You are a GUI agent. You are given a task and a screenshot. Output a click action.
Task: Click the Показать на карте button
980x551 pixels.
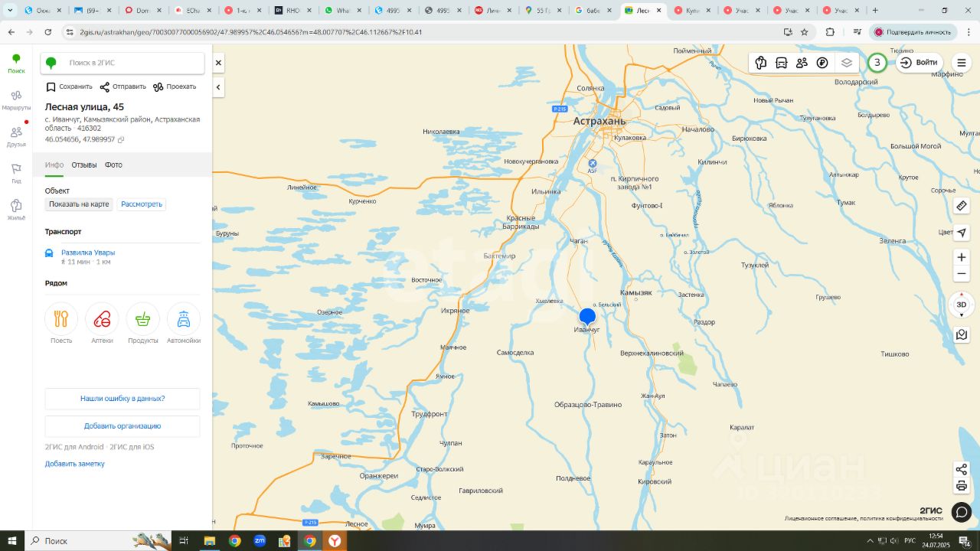tap(79, 204)
